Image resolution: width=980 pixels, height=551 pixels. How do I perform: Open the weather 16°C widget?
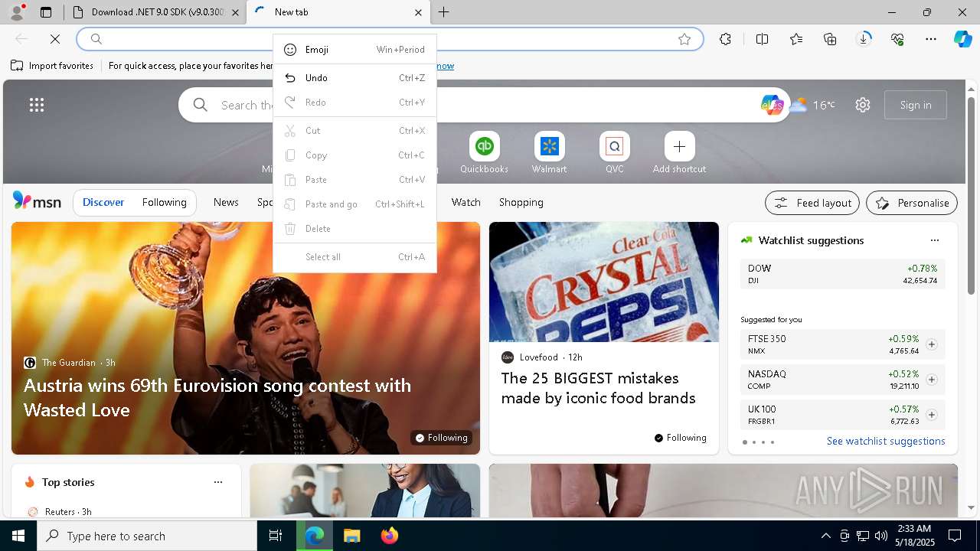pyautogui.click(x=812, y=105)
